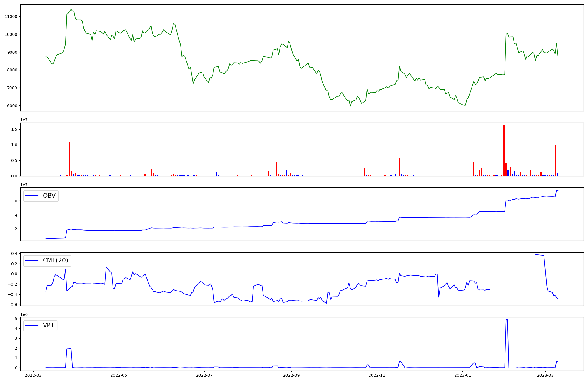Viewport: 588px width, 382px height.
Task: Click the 2022-09 x-axis date label
Action: click(x=291, y=375)
